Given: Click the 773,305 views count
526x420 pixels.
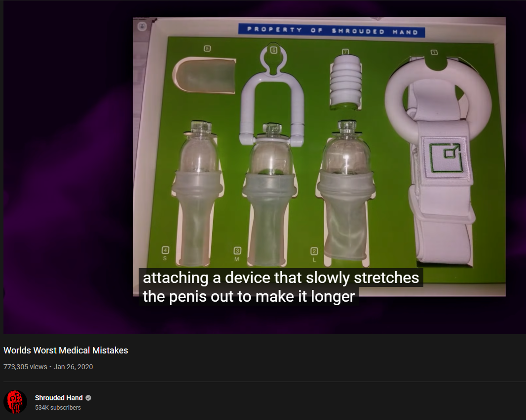Looking at the screenshot, I should coord(25,367).
